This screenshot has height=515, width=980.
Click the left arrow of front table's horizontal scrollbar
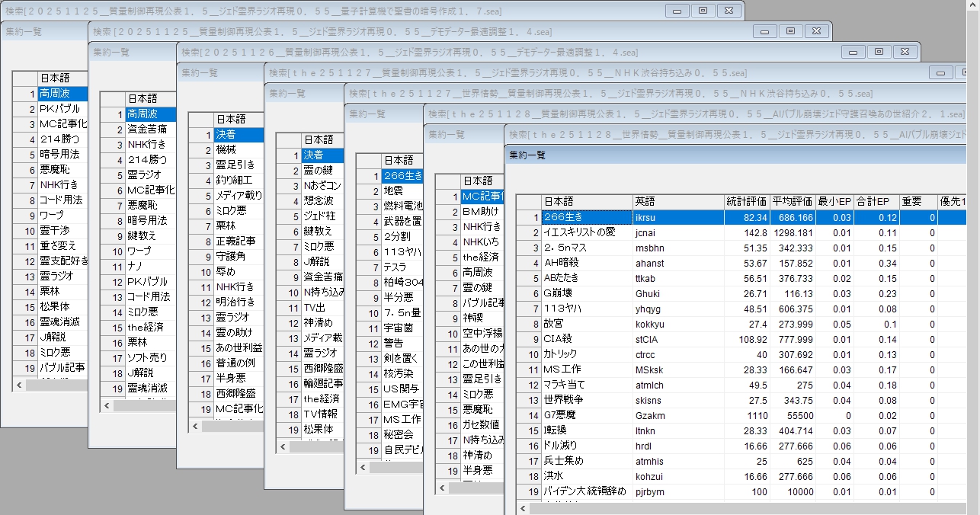pos(523,508)
